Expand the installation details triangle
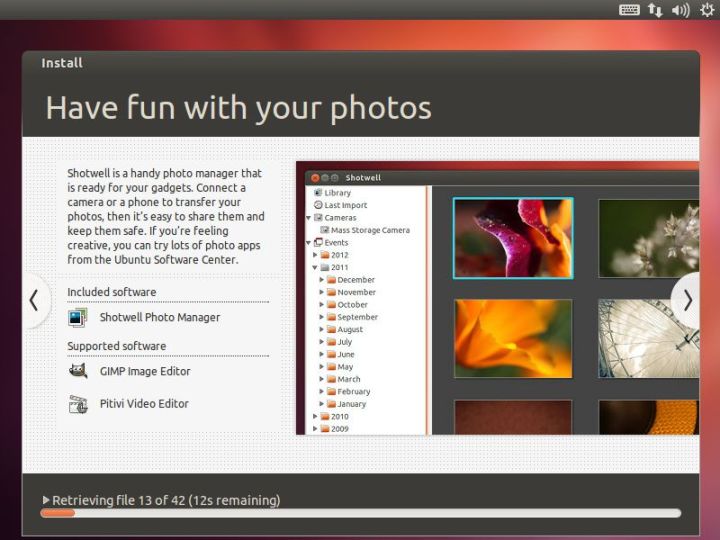 click(x=45, y=500)
